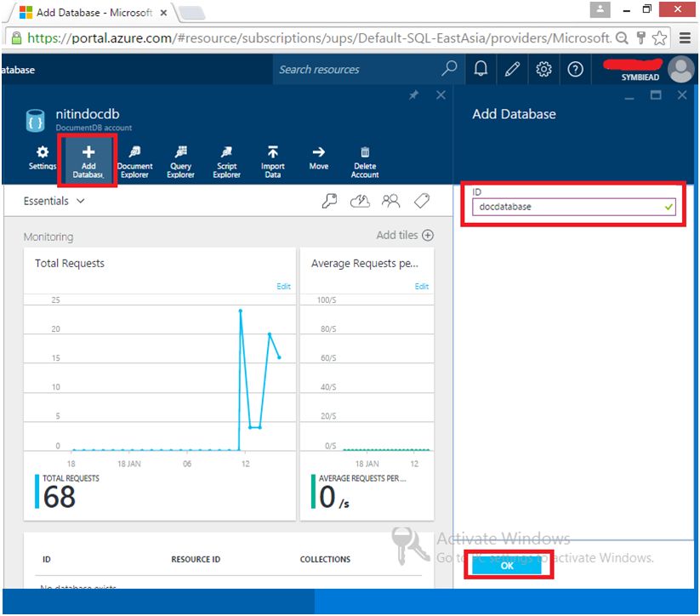Click the browser zoom magnifier icon
Screen dimensions: 700x616
[622, 38]
